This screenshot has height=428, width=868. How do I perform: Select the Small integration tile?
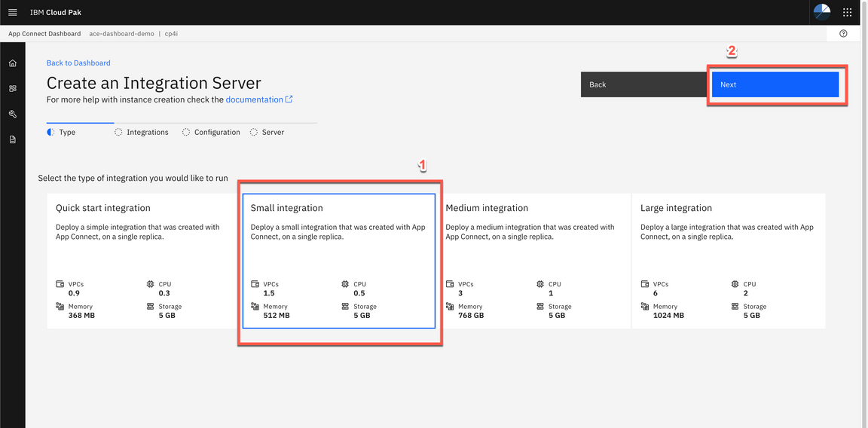click(x=338, y=261)
